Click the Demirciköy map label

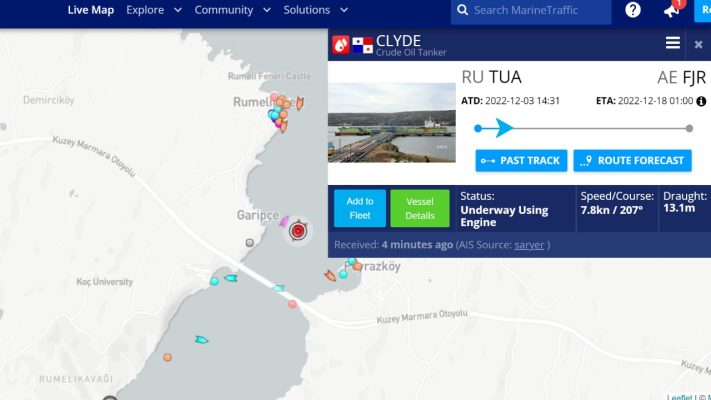(x=49, y=100)
